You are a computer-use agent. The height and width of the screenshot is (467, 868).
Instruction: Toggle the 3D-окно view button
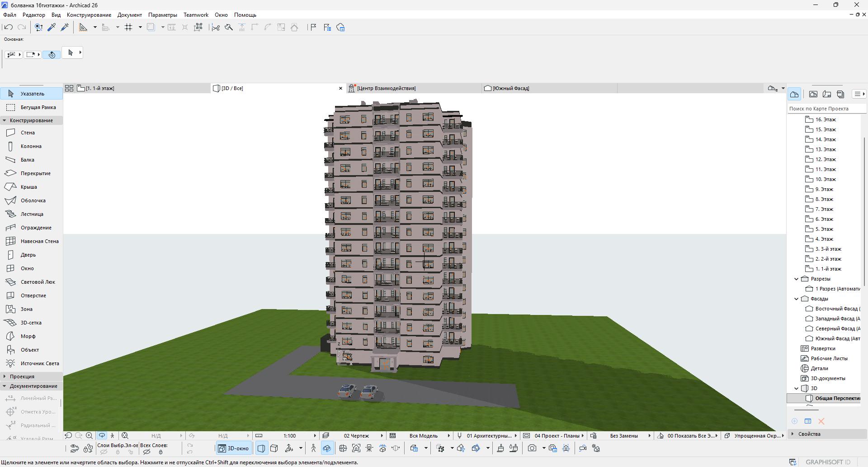point(233,448)
